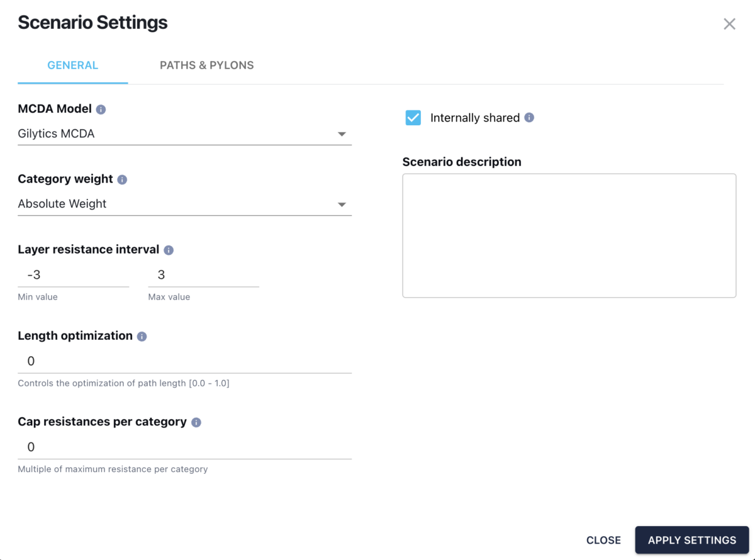755x560 pixels.
Task: Click the 'Scenario description' heading
Action: (x=462, y=162)
